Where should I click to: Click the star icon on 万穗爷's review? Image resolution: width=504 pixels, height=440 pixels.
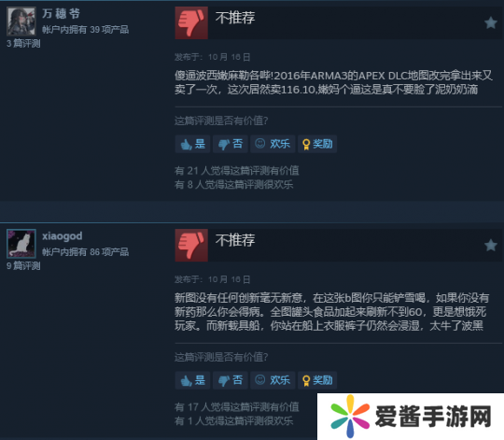[491, 22]
